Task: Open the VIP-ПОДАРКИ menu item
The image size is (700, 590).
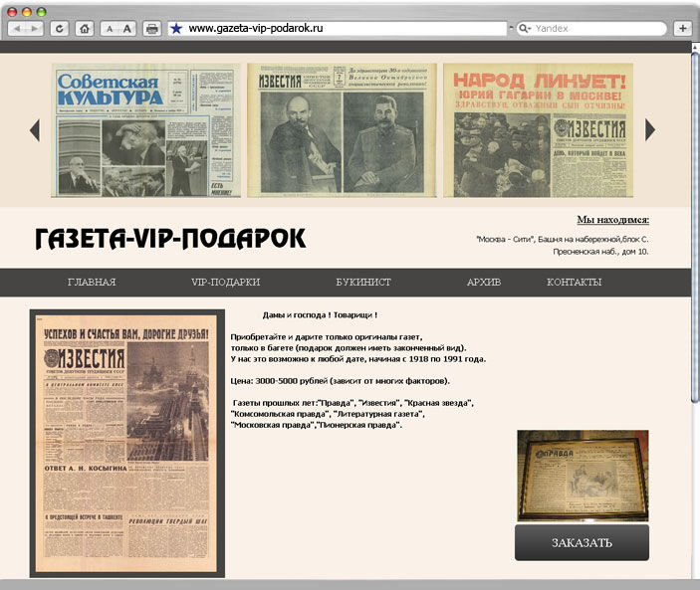Action: pyautogui.click(x=225, y=282)
